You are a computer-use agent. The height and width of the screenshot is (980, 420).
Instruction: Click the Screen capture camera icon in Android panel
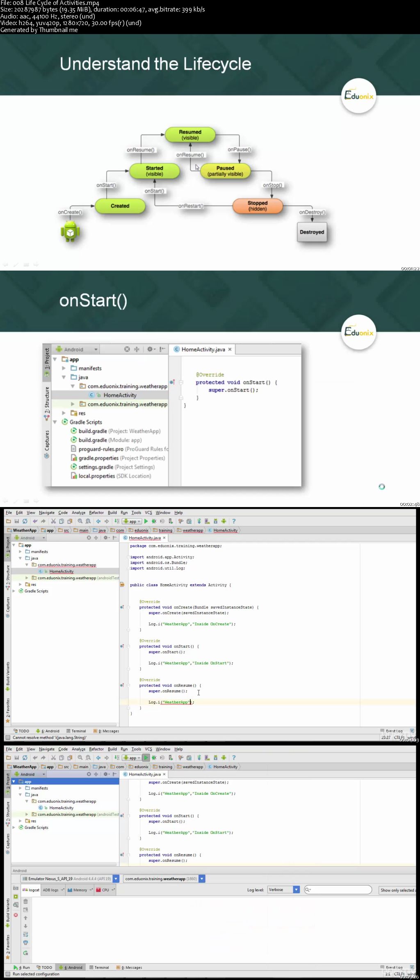pyautogui.click(x=16, y=888)
